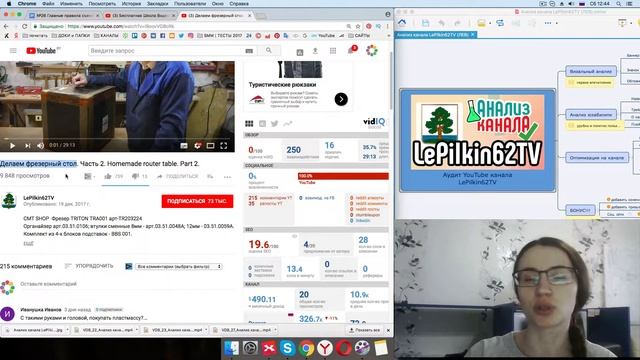Skip to next video in player

click(27, 145)
